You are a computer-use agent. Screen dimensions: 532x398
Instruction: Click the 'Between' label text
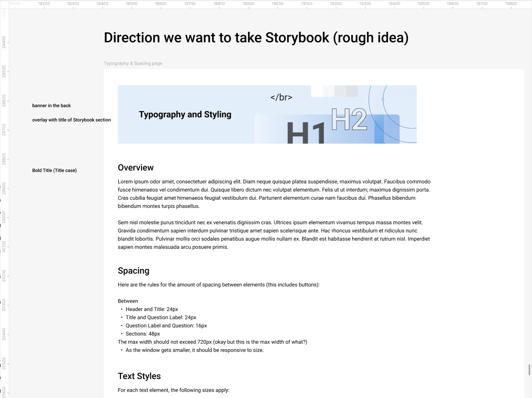coord(128,301)
